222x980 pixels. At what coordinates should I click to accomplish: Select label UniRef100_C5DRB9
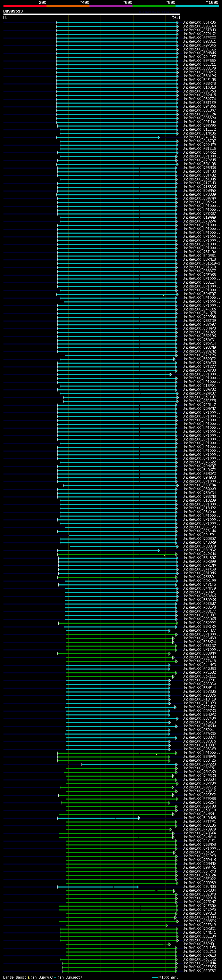pos(199,883)
